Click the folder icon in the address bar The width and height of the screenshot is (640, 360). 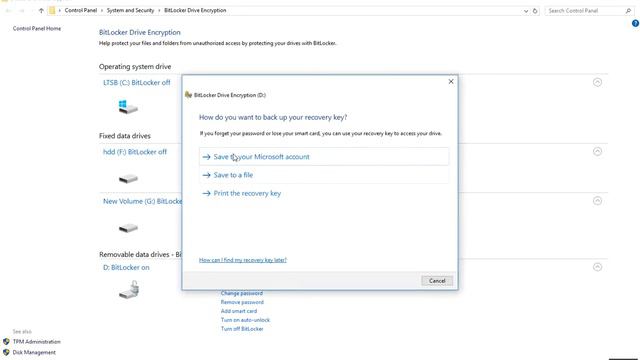[x=52, y=11]
